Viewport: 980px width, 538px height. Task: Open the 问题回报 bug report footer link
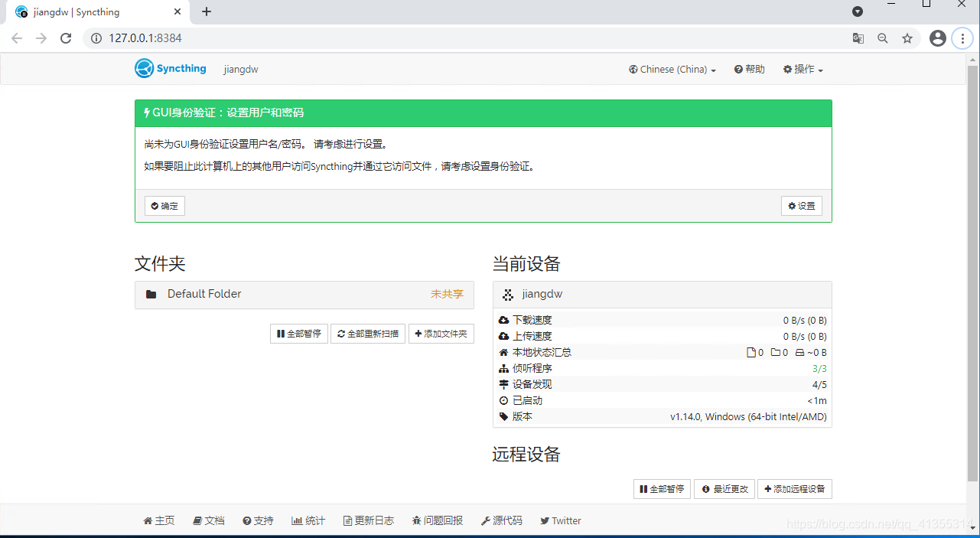click(x=438, y=520)
